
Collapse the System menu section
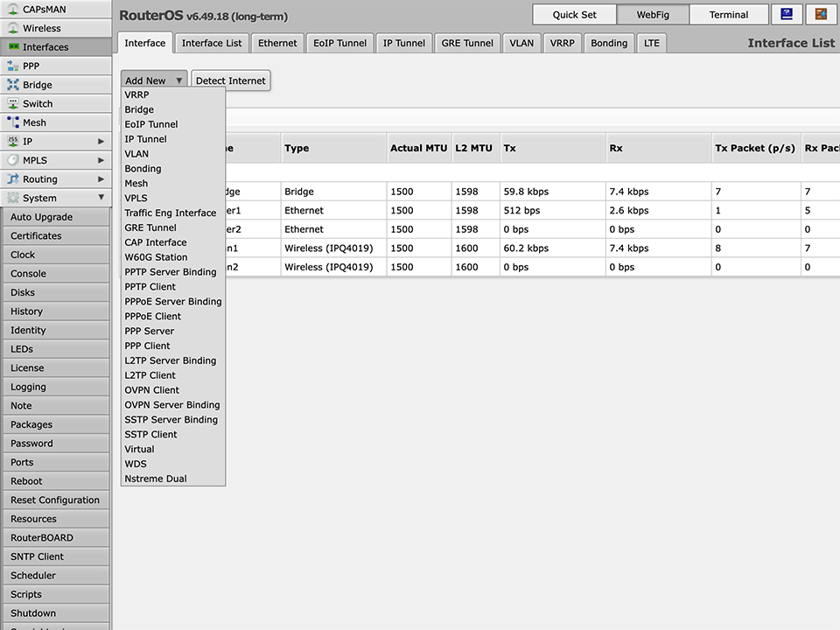(101, 198)
